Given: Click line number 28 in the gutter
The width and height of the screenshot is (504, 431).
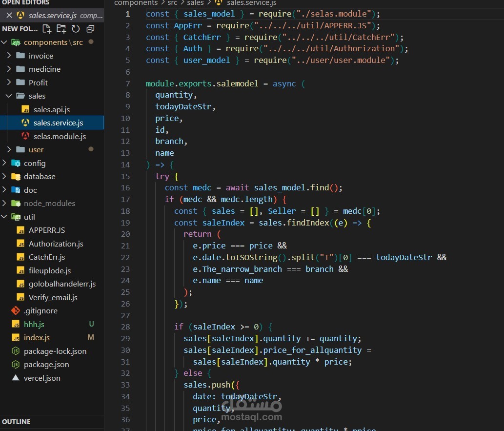Looking at the screenshot, I should (x=125, y=327).
